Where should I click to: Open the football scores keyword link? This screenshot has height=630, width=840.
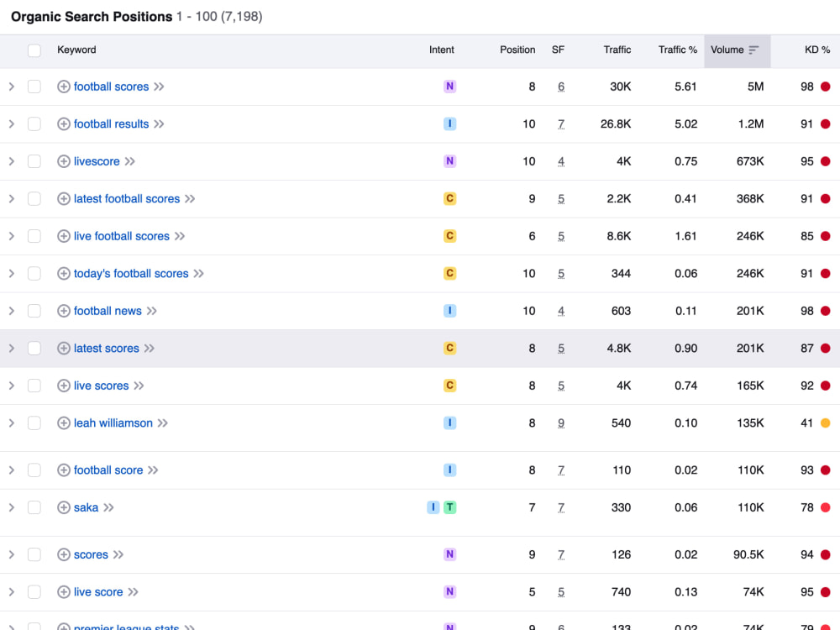click(x=112, y=87)
